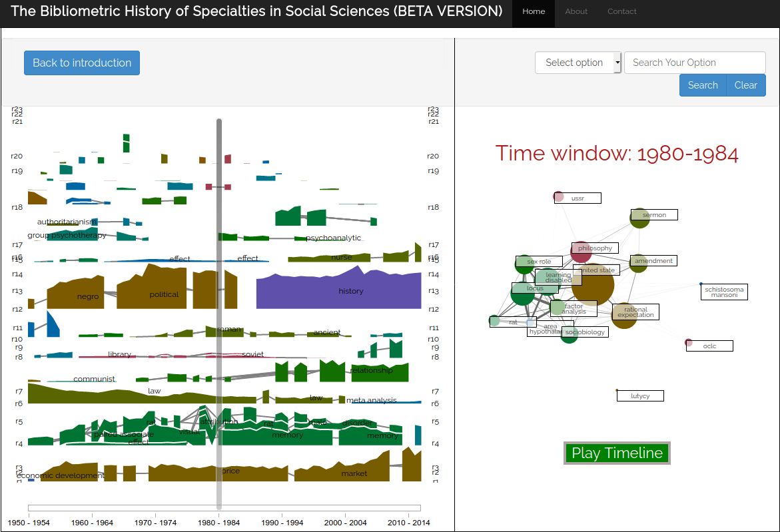Viewport: 780px width, 532px height.
Task: Select the oclc node label
Action: pos(709,346)
